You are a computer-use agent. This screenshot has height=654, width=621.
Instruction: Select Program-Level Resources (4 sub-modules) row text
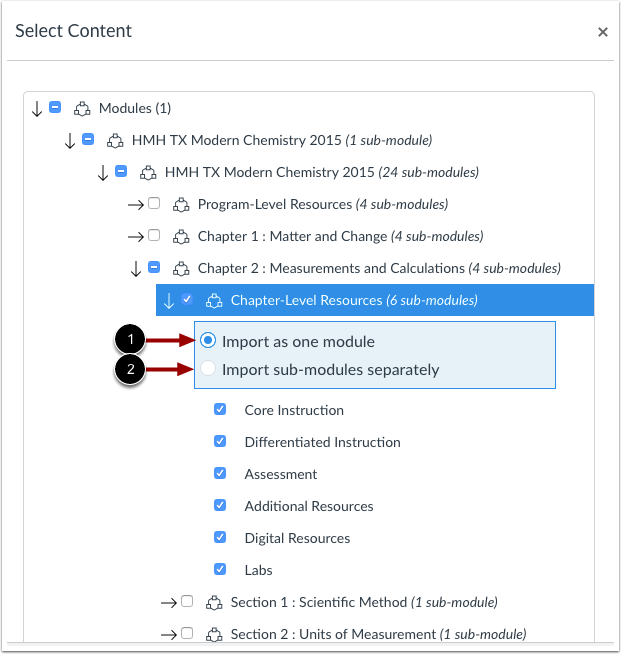(x=323, y=204)
